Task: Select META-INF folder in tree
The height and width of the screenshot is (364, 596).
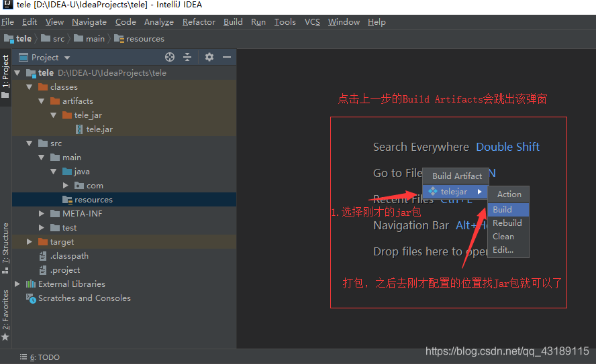Action: [82, 214]
